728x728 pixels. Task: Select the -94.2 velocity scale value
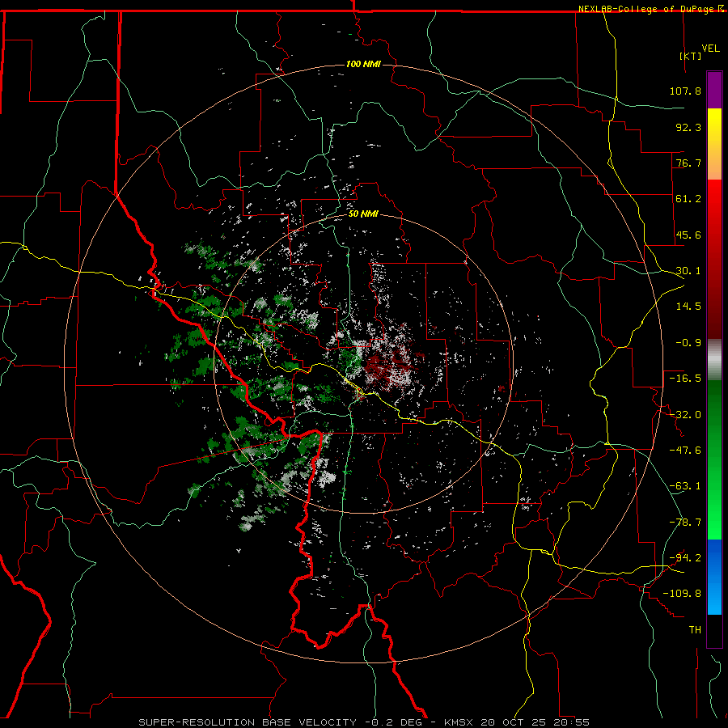[685, 558]
